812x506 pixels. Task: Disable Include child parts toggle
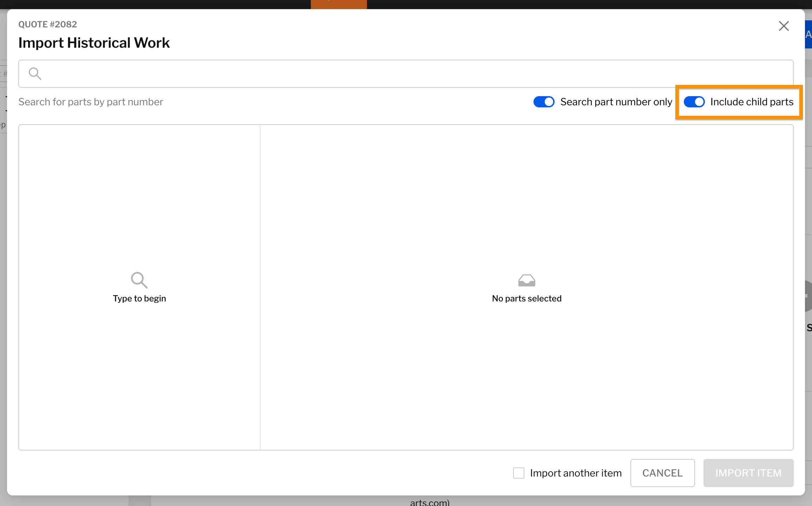tap(694, 102)
